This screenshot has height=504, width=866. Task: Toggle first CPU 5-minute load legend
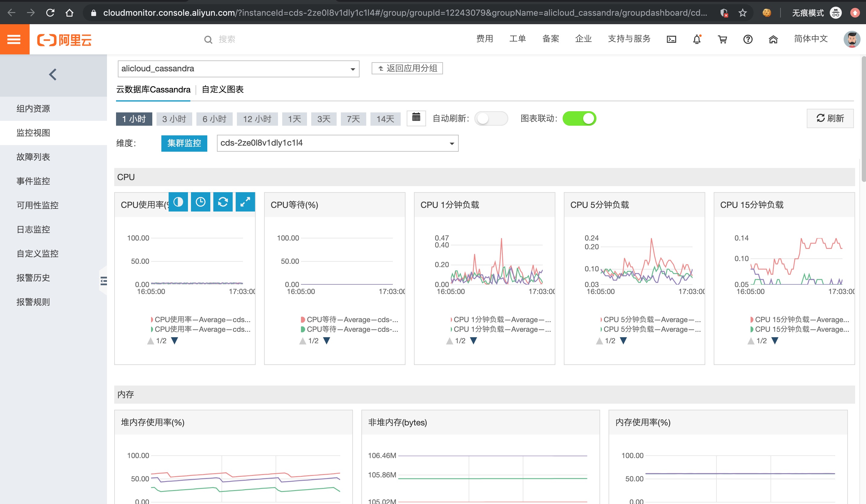pyautogui.click(x=650, y=319)
